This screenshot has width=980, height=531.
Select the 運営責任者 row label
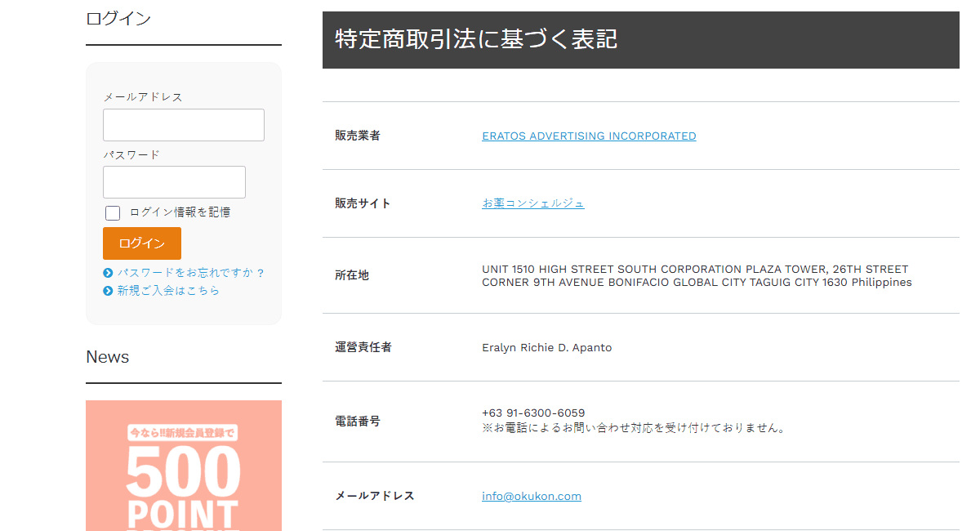(363, 347)
